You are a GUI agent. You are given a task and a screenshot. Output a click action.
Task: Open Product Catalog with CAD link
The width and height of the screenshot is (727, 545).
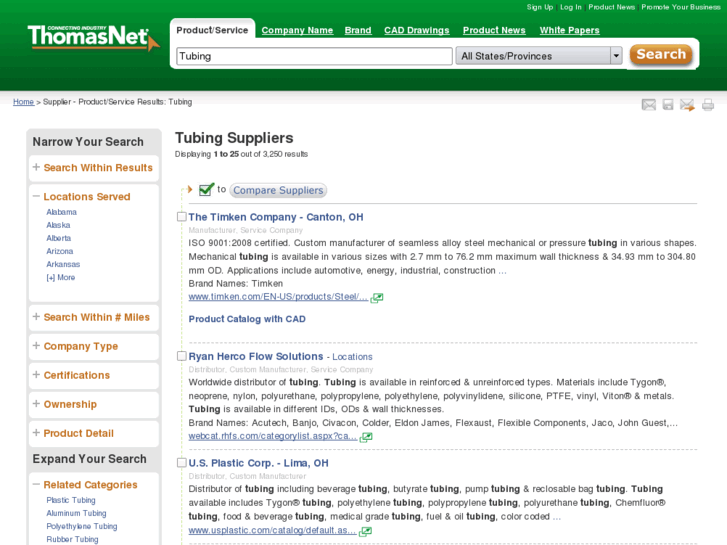247,319
